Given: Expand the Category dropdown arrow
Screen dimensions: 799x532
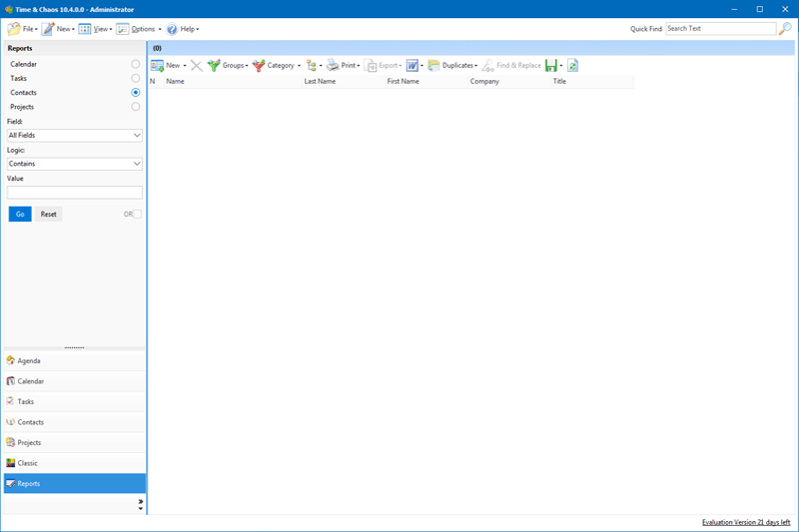Looking at the screenshot, I should click(x=299, y=66).
